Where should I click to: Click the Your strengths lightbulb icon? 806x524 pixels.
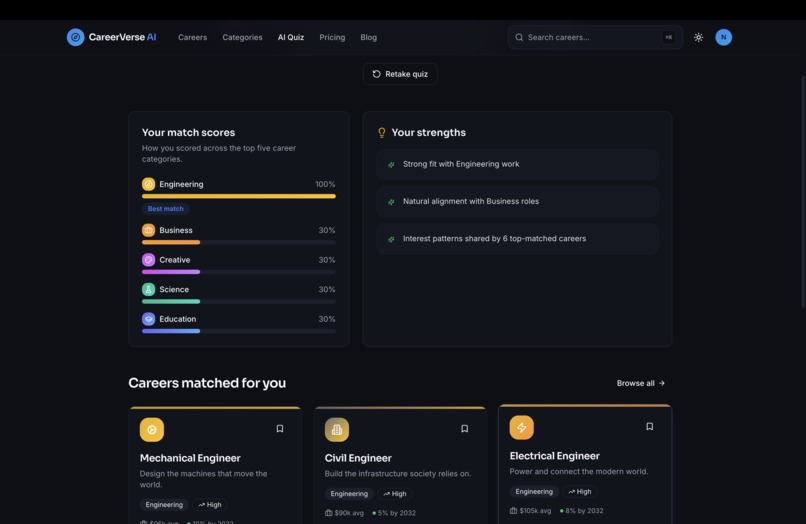pos(382,133)
